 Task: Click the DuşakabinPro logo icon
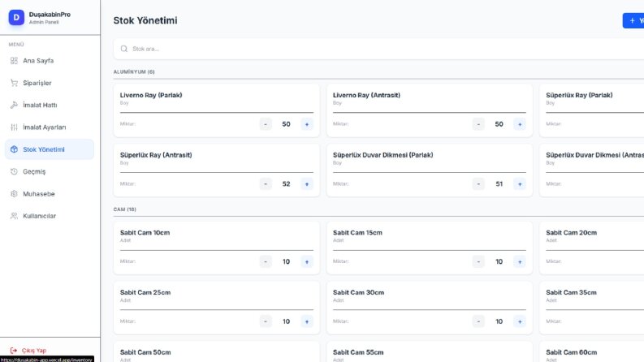point(16,17)
